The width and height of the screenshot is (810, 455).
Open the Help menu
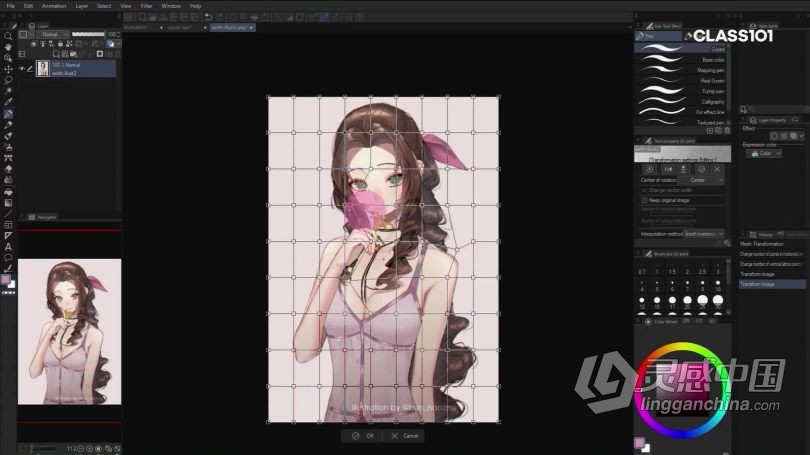pos(195,6)
